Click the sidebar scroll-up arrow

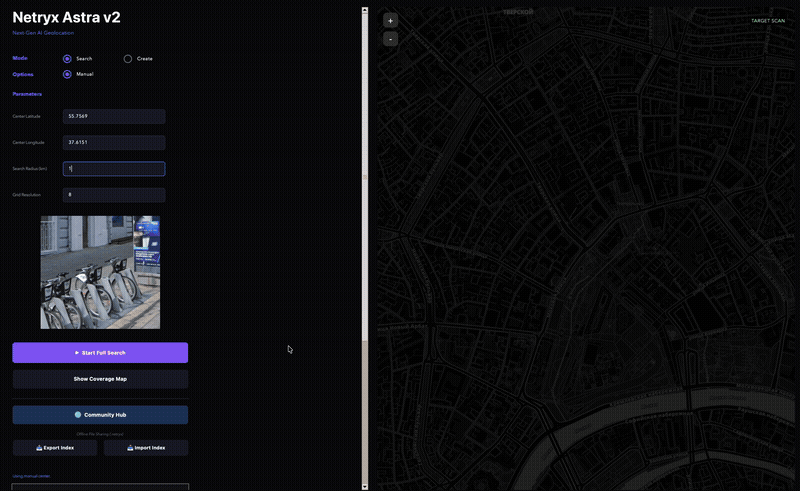[364, 10]
